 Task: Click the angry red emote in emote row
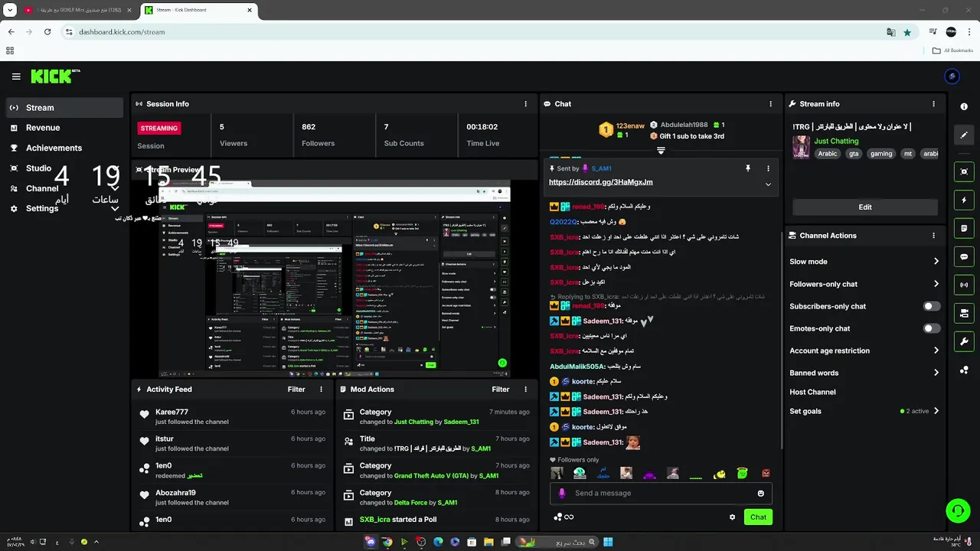point(766,474)
